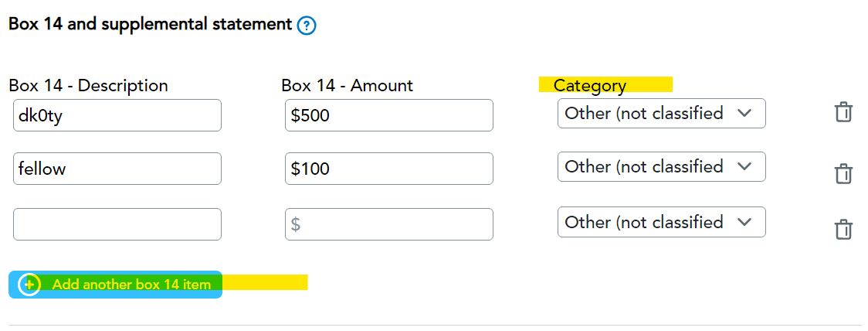This screenshot has width=868, height=331.
Task: Click the amount field showing $500
Action: pos(388,115)
